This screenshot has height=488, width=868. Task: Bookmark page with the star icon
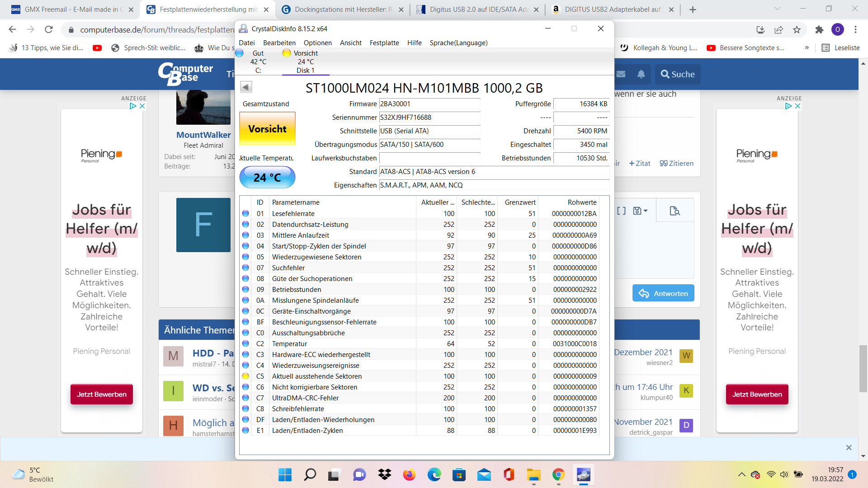pyautogui.click(x=797, y=30)
